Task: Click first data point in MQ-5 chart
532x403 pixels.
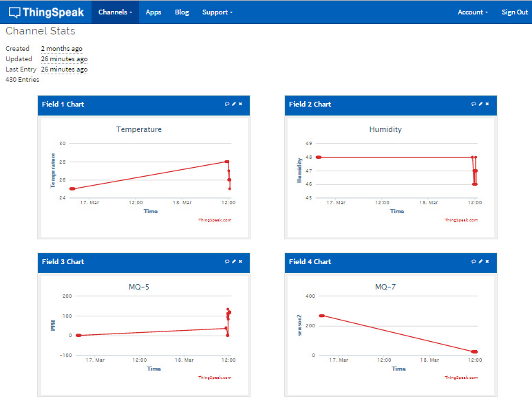Action: 78,335
